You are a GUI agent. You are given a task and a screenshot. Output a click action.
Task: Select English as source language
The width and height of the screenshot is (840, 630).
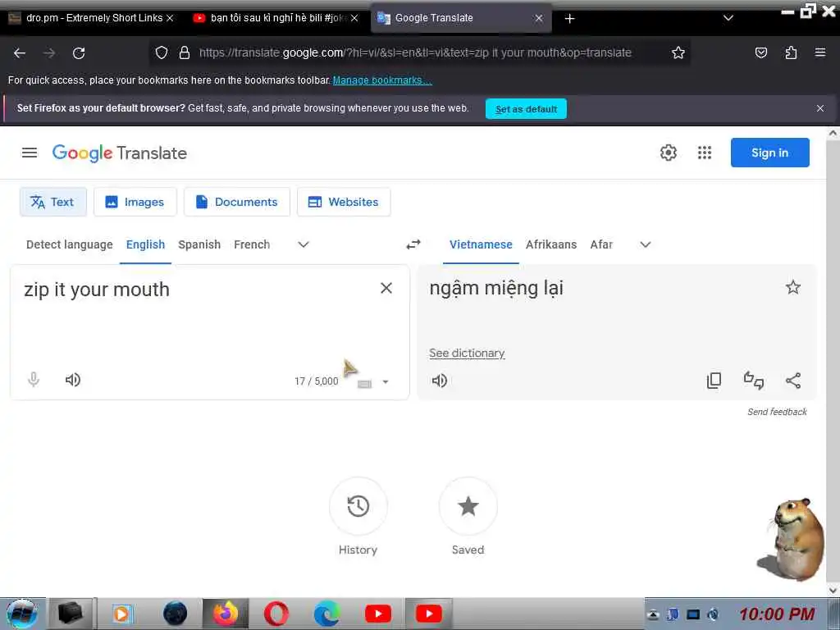click(x=146, y=244)
